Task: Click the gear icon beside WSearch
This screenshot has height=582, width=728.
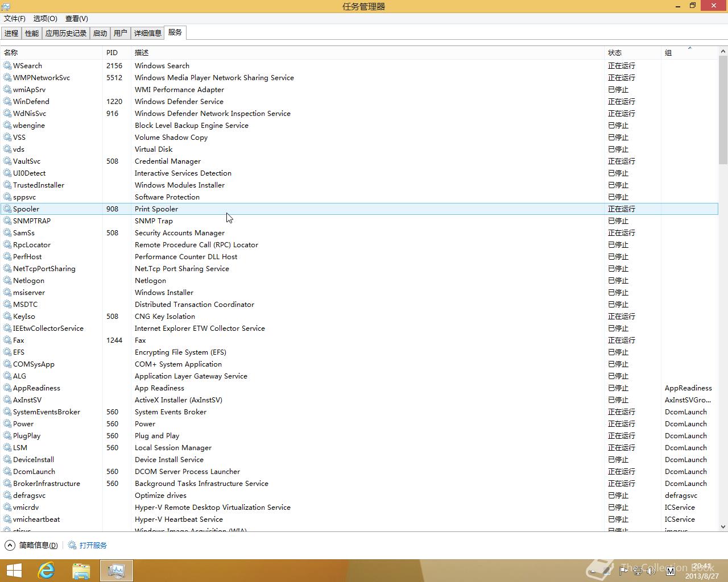Action: click(x=7, y=66)
